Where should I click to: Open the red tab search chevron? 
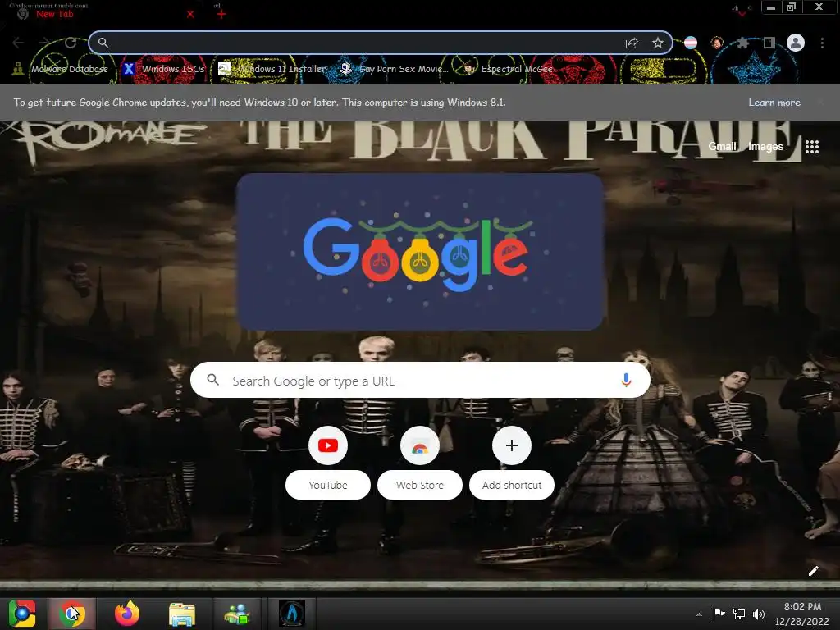(742, 13)
